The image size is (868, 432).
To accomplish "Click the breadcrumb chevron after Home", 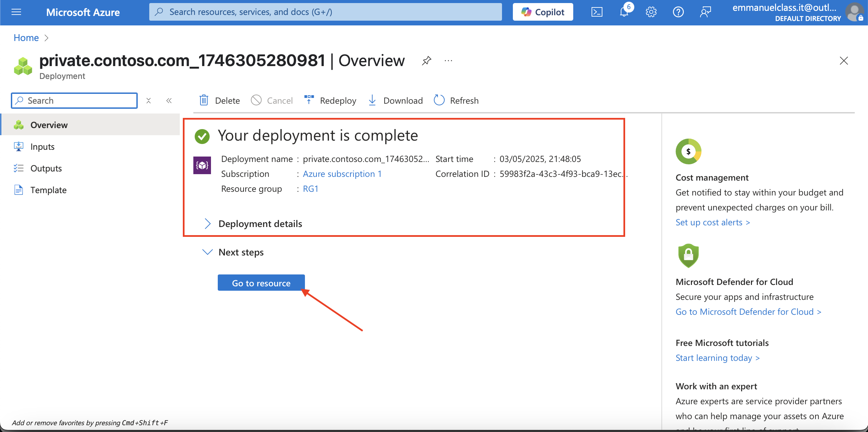I will click(x=46, y=38).
